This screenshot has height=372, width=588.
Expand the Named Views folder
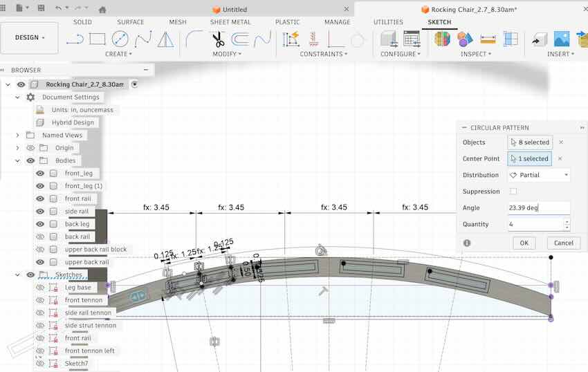pyautogui.click(x=17, y=135)
